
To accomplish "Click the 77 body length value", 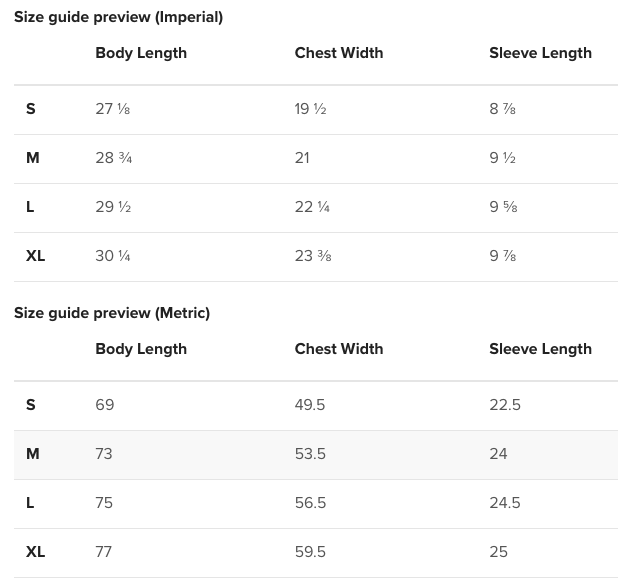I will (x=104, y=552).
